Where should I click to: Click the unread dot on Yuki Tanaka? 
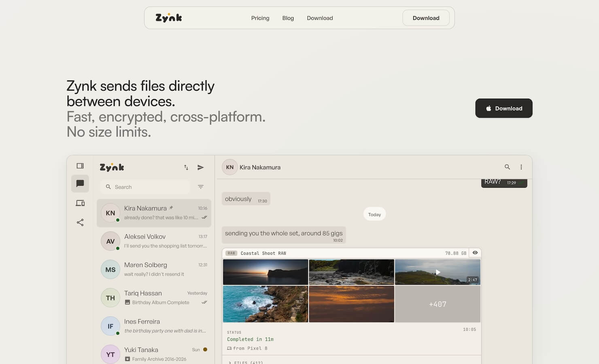(x=205, y=349)
